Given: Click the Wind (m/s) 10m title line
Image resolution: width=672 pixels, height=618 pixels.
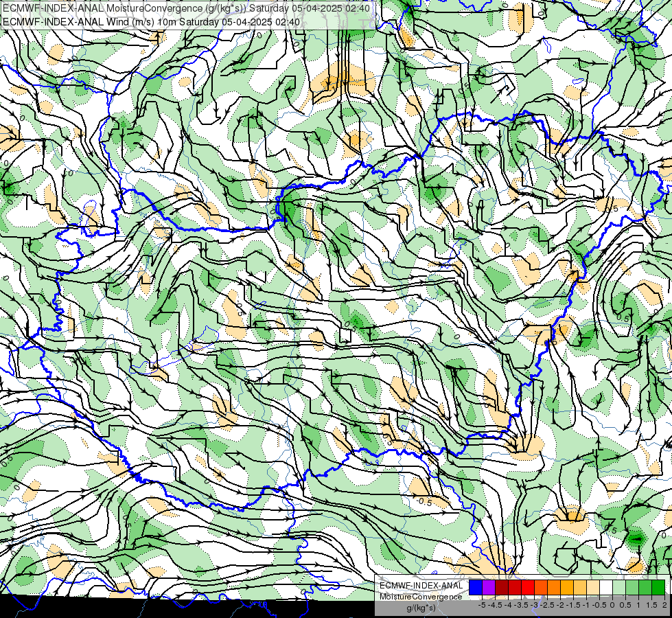Looking at the screenshot, I should 151,22.
